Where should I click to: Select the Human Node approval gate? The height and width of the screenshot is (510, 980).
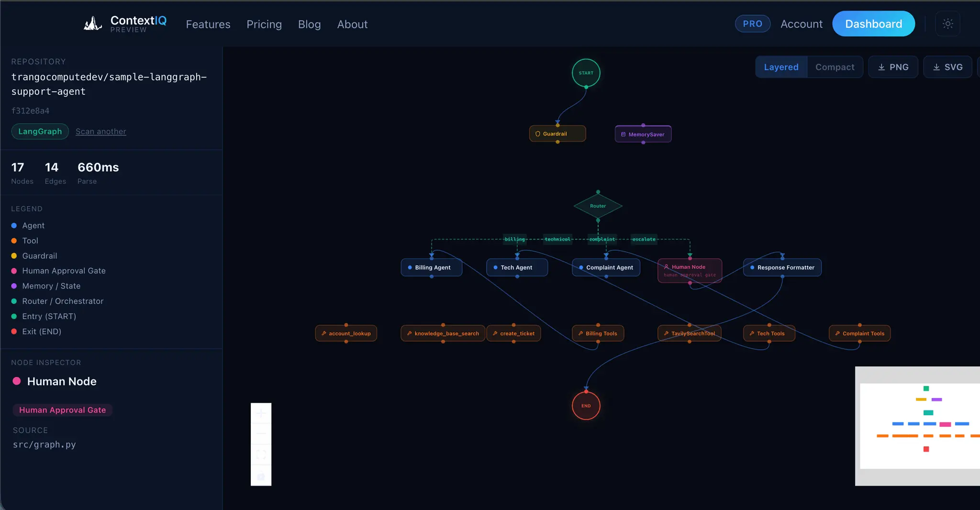[x=690, y=270]
